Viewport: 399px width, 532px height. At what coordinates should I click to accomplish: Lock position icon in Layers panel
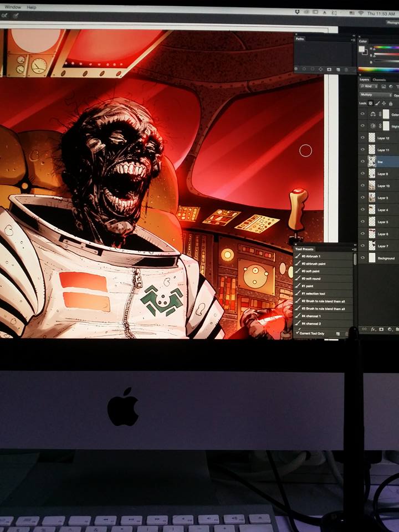point(383,103)
